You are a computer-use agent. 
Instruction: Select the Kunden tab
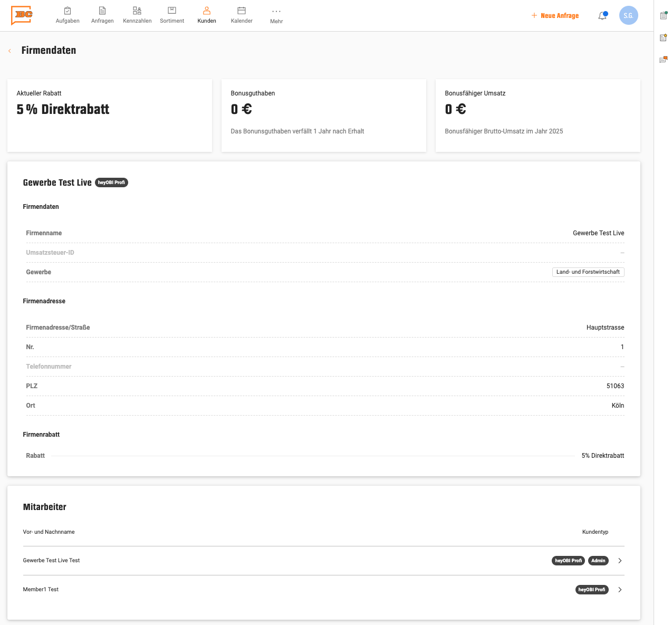click(207, 15)
